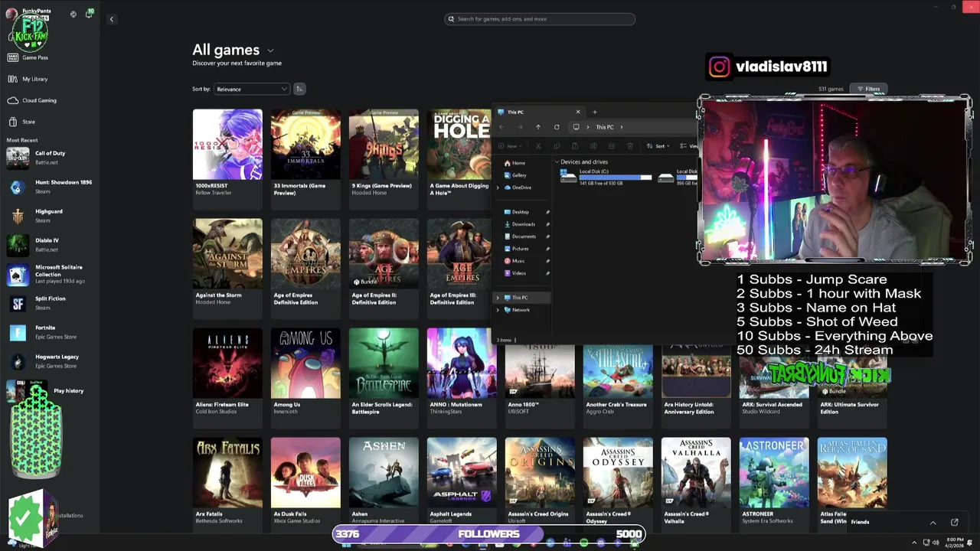Refresh the File Explorer view
The image size is (980, 551).
coord(557,127)
